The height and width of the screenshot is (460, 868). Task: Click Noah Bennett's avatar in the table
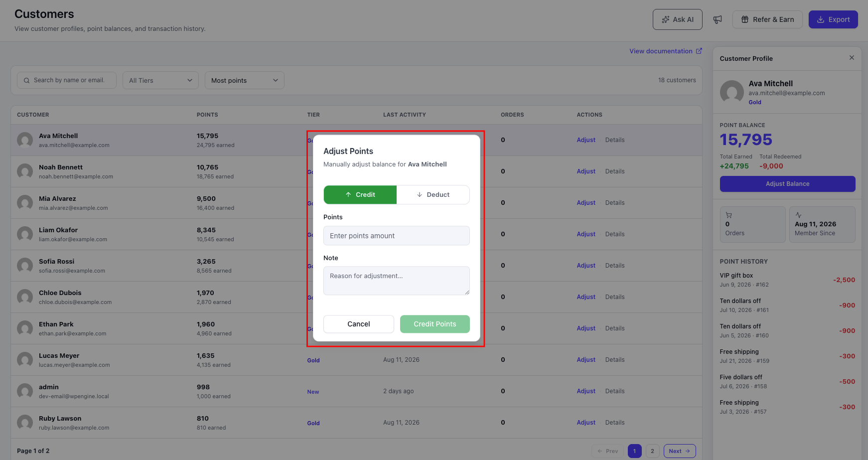coord(25,171)
